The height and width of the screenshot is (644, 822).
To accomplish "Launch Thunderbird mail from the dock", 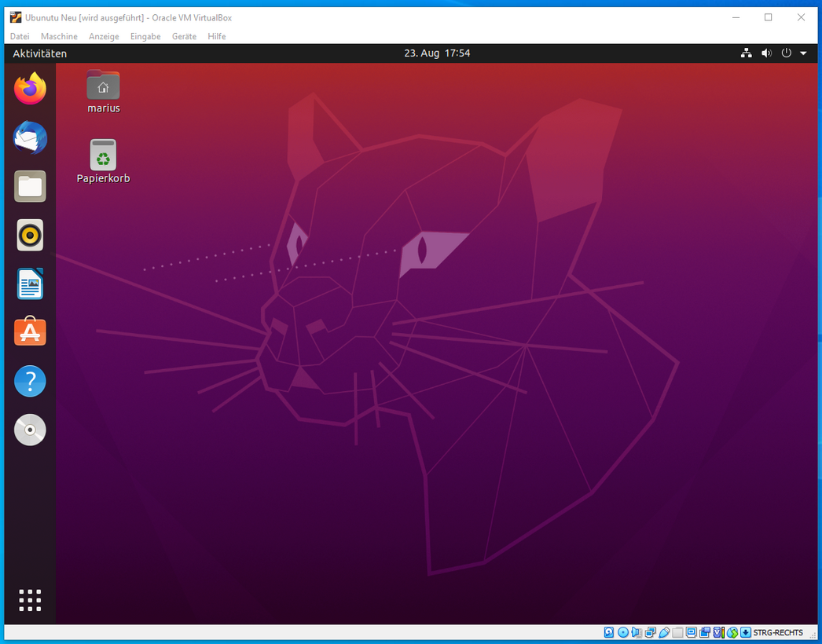I will pos(30,138).
